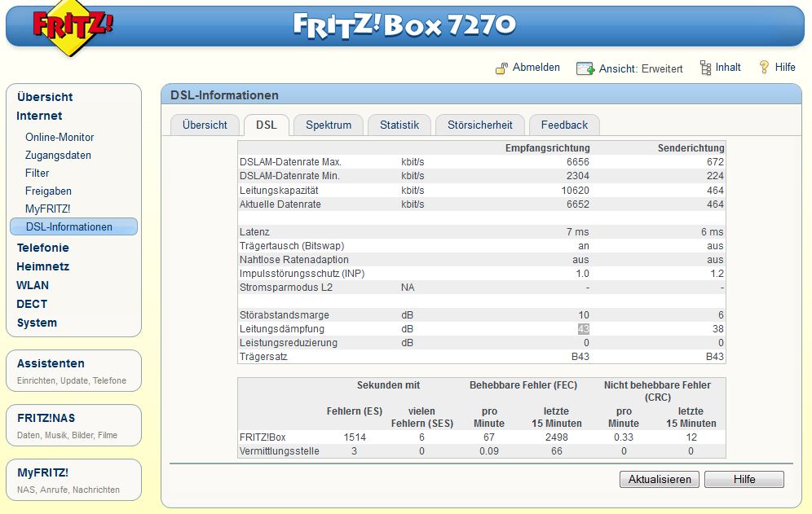Click the Aktualisieren button
Screen dimensions: 812x514
[660, 479]
